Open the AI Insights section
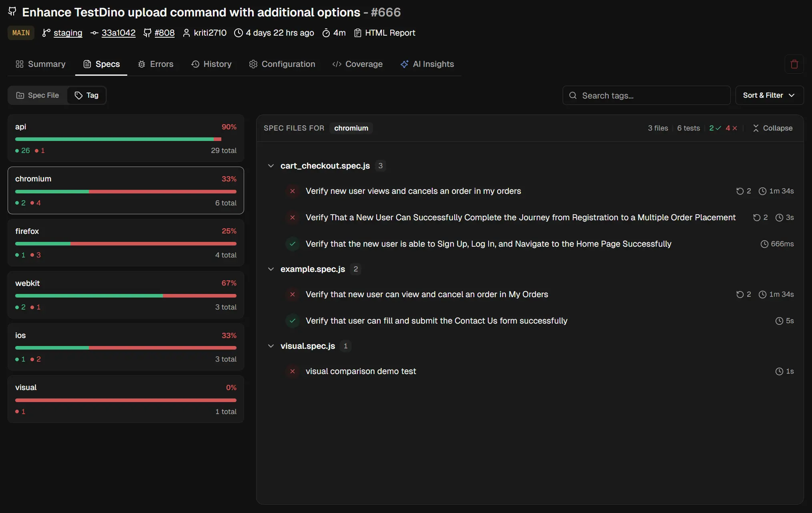812x513 pixels. tap(427, 64)
